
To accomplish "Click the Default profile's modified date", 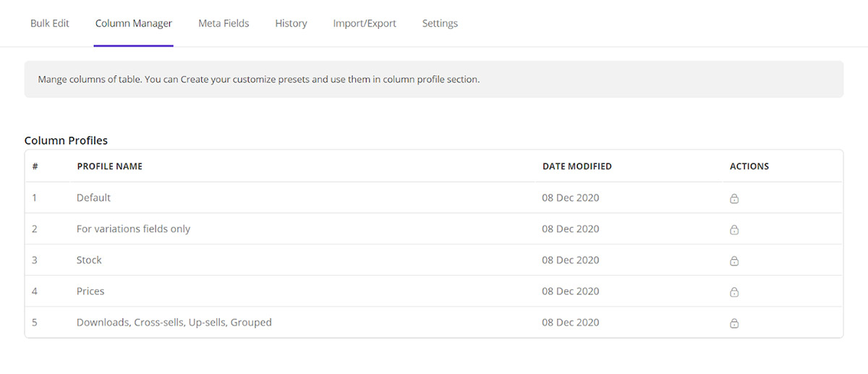I will (x=570, y=197).
